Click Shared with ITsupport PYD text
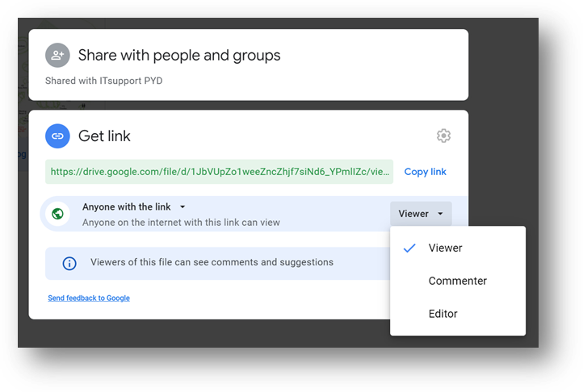 (103, 81)
